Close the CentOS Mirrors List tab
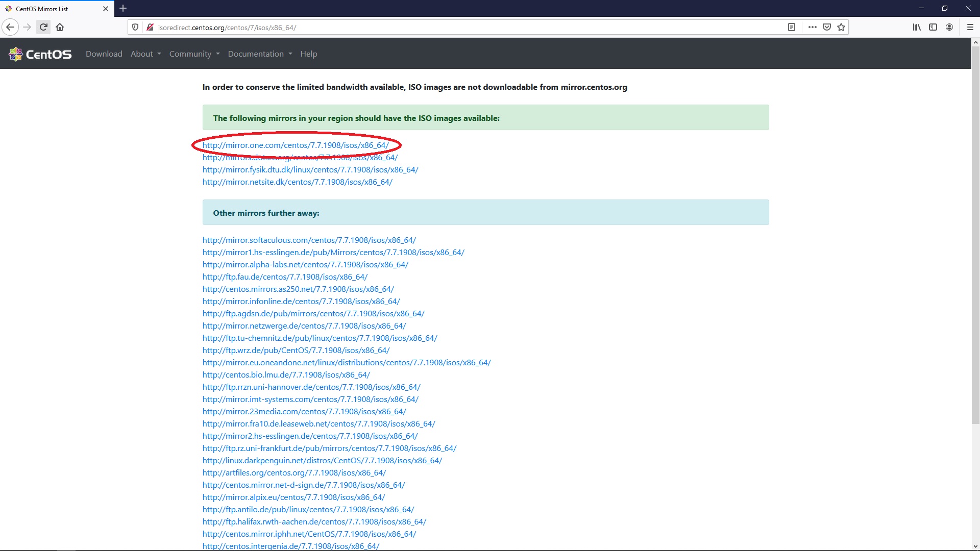 click(x=106, y=9)
